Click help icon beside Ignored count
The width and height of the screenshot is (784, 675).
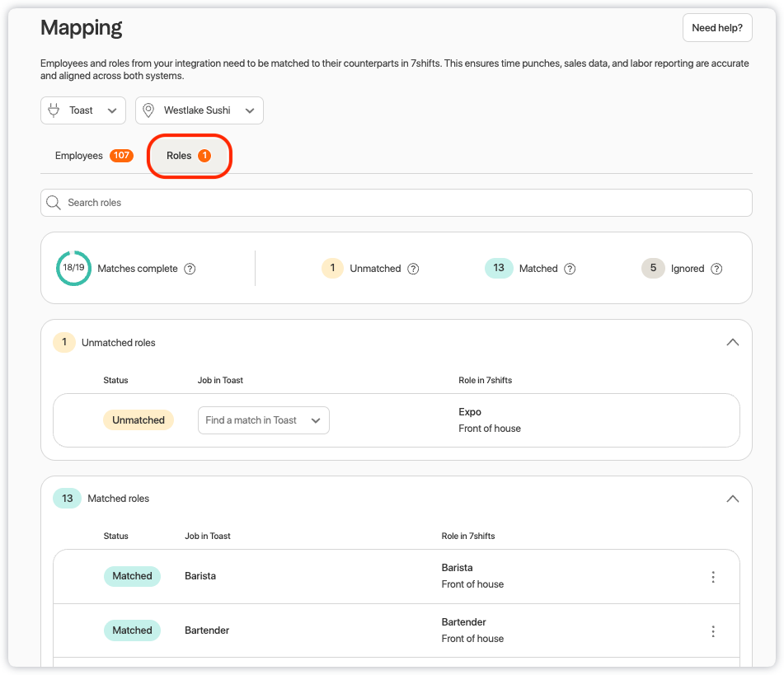(716, 269)
